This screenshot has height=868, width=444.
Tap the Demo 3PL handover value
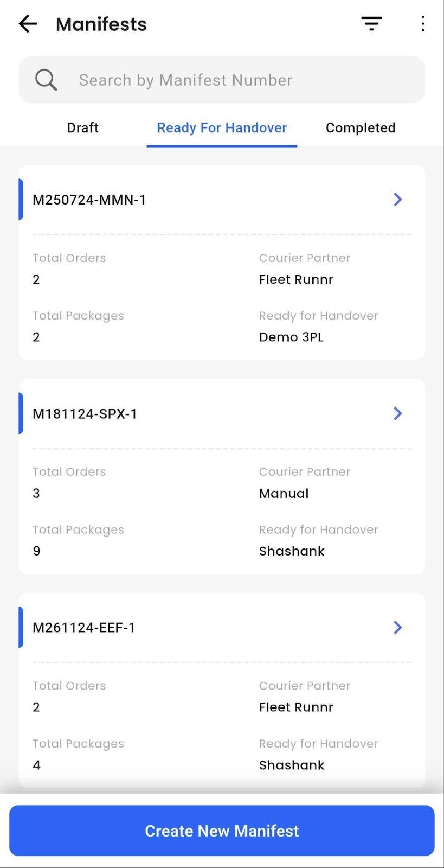[x=291, y=337]
